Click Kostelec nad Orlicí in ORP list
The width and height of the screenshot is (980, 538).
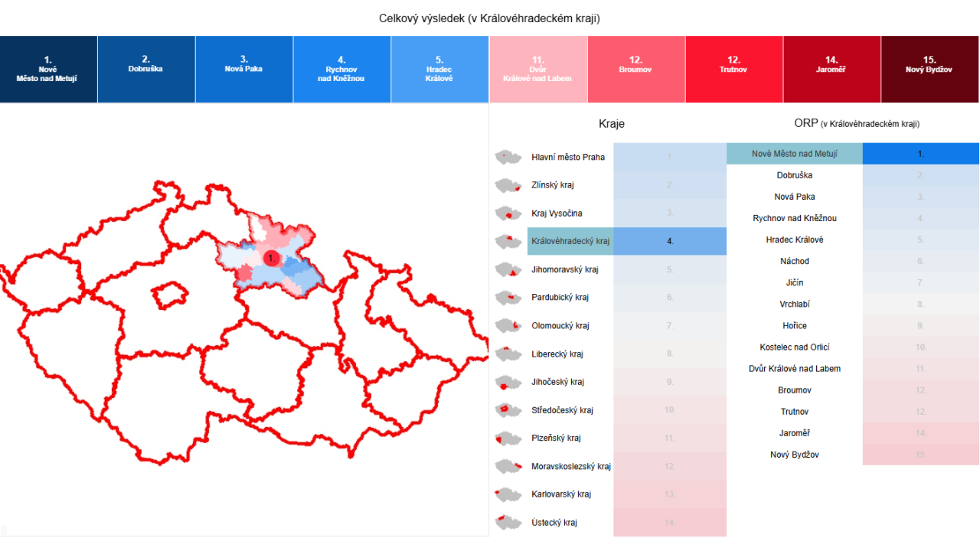(794, 347)
